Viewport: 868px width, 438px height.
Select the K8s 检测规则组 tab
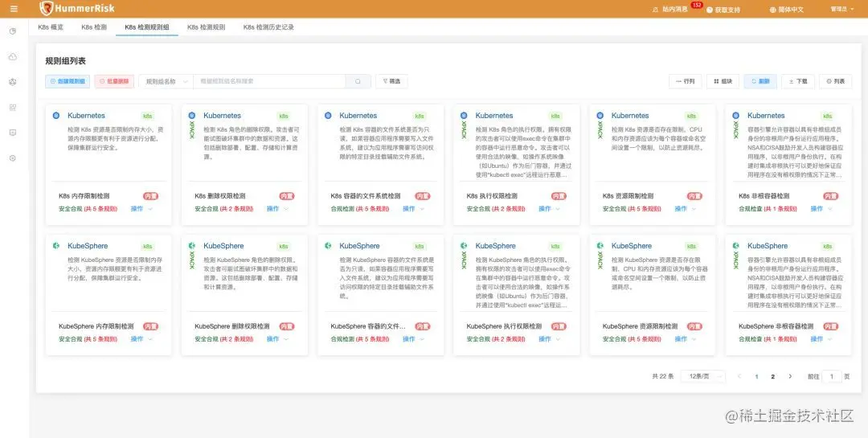147,27
